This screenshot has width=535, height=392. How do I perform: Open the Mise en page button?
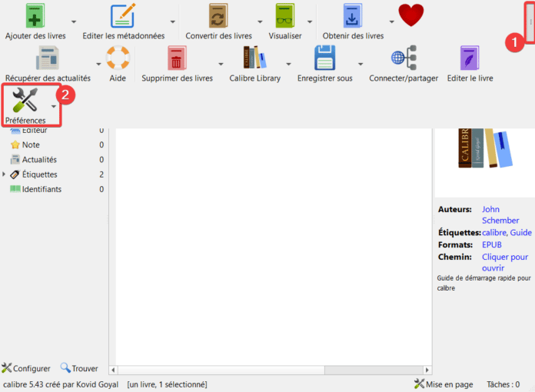(444, 384)
